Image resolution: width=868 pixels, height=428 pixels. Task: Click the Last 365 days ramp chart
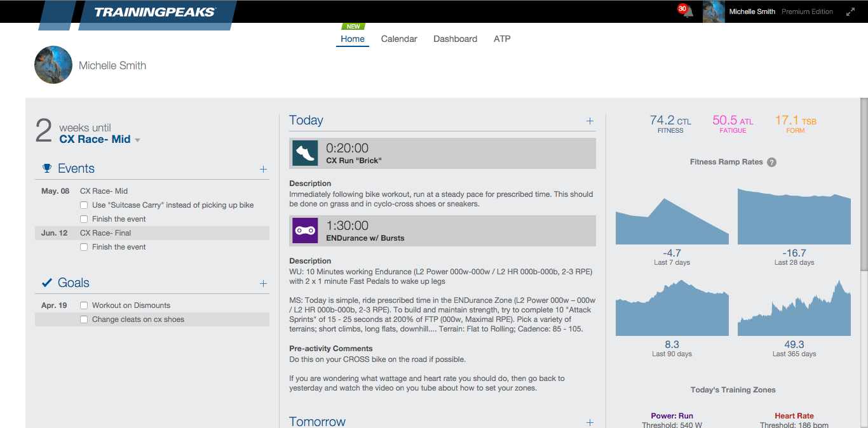click(794, 308)
